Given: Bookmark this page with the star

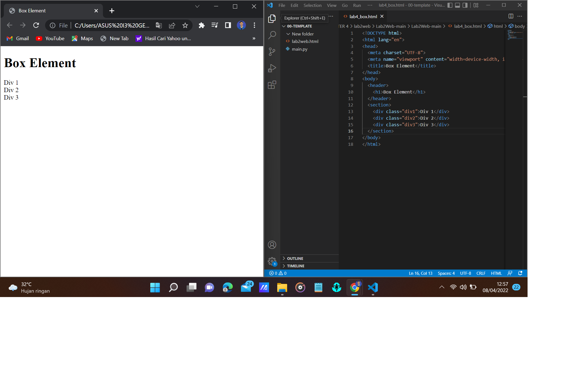Looking at the screenshot, I should 185,25.
